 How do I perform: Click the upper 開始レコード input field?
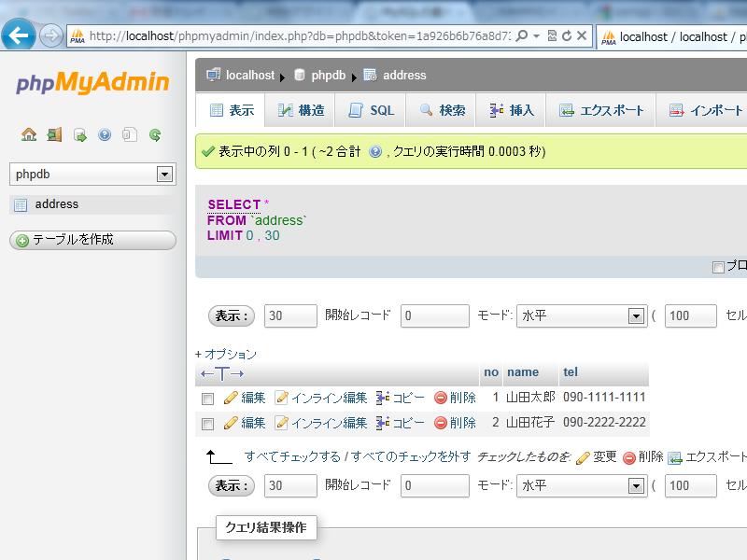coord(435,316)
